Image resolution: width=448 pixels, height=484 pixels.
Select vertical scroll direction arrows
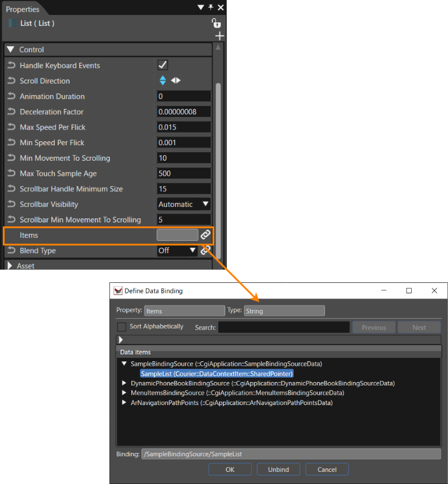[162, 81]
